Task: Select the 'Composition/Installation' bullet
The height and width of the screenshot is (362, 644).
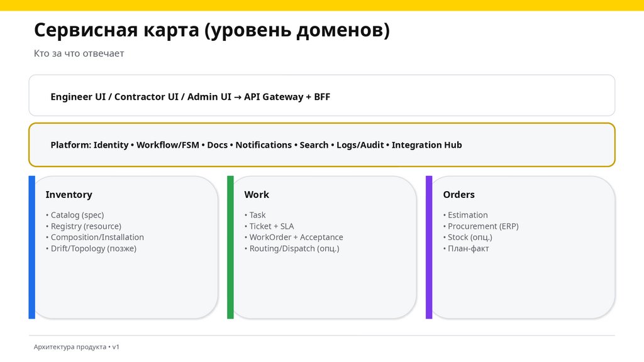Action: (95, 237)
